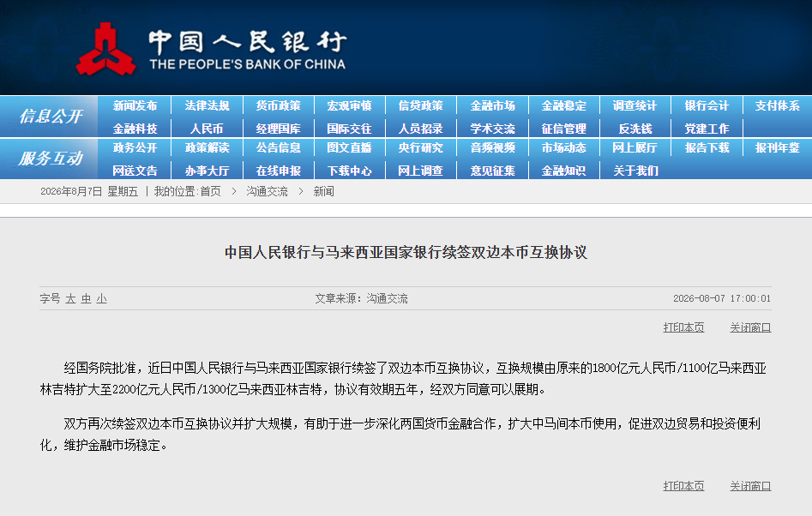Go to 网送文告 section
The image size is (812, 516).
[135, 171]
